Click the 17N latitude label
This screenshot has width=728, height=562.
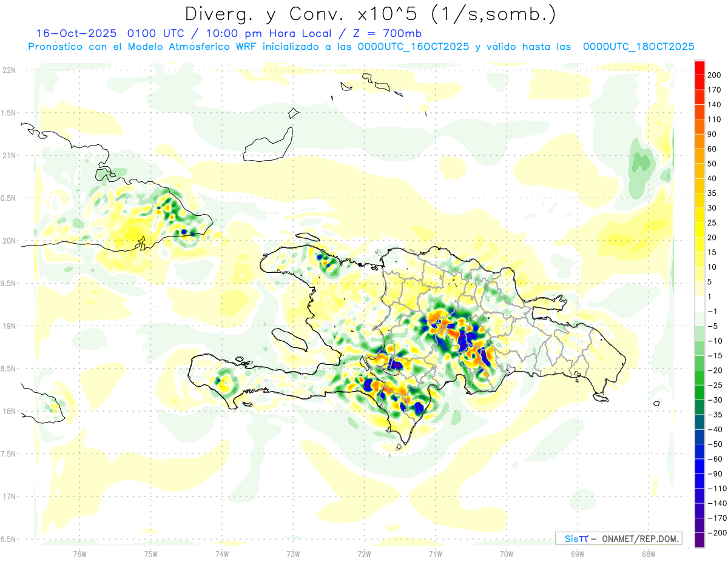coord(9,497)
